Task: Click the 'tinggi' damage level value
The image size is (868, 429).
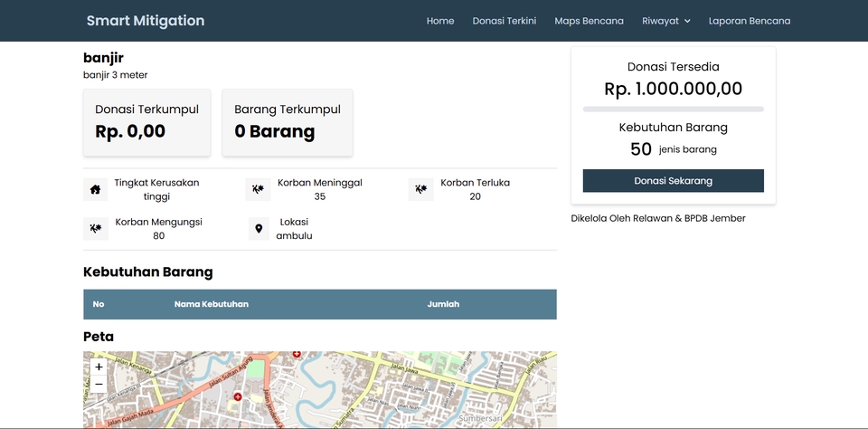Action: (x=156, y=196)
